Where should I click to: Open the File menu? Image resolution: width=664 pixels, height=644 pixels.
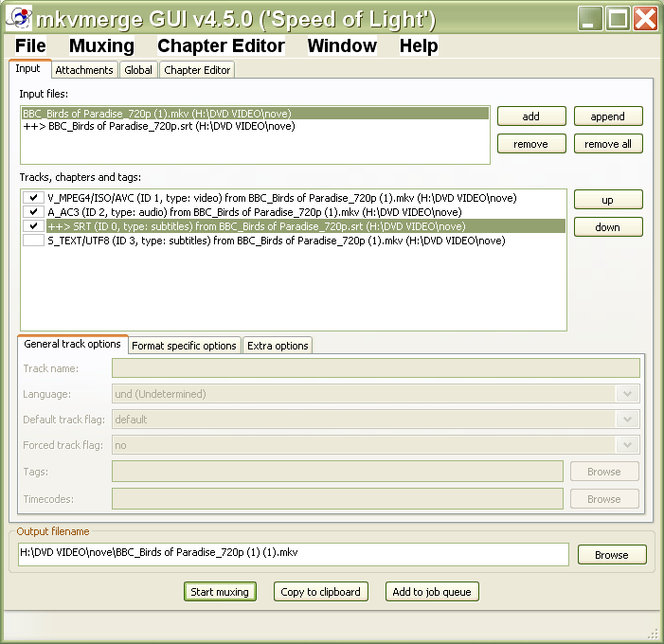pos(30,45)
